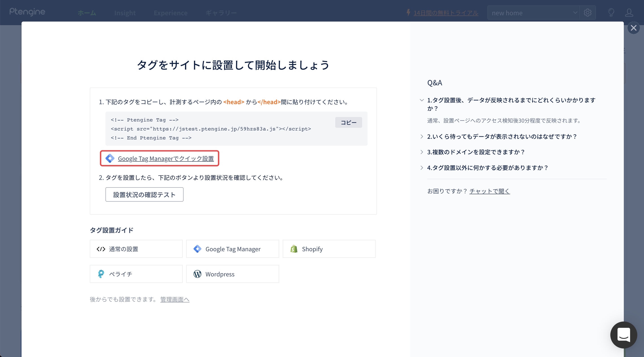The height and width of the screenshot is (357, 644).
Task: Open the settings gear icon
Action: 587,13
